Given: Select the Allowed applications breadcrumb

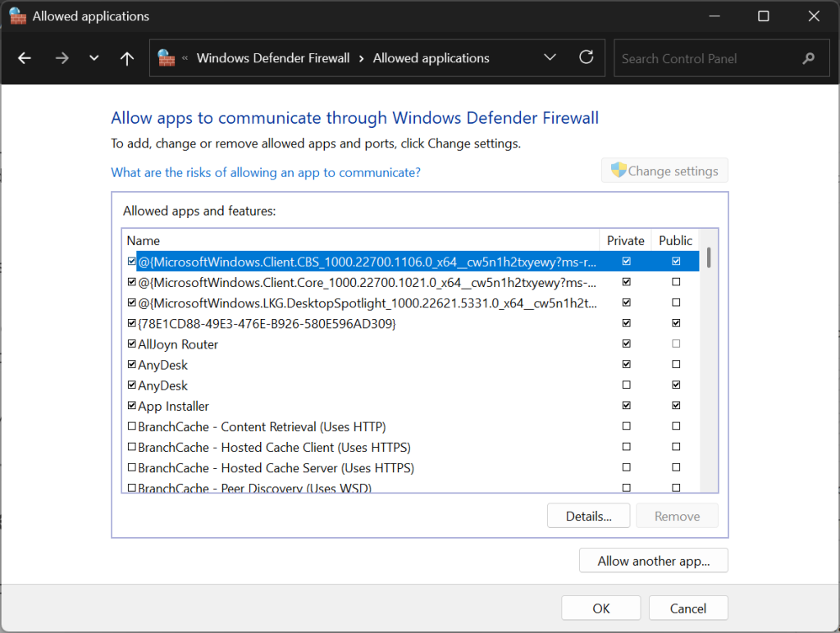Looking at the screenshot, I should (431, 58).
